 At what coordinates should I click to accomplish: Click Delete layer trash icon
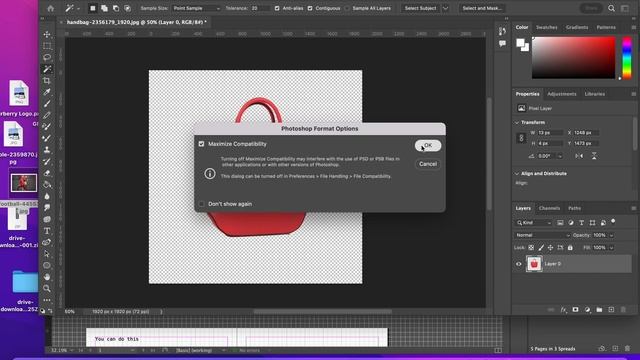click(x=623, y=310)
